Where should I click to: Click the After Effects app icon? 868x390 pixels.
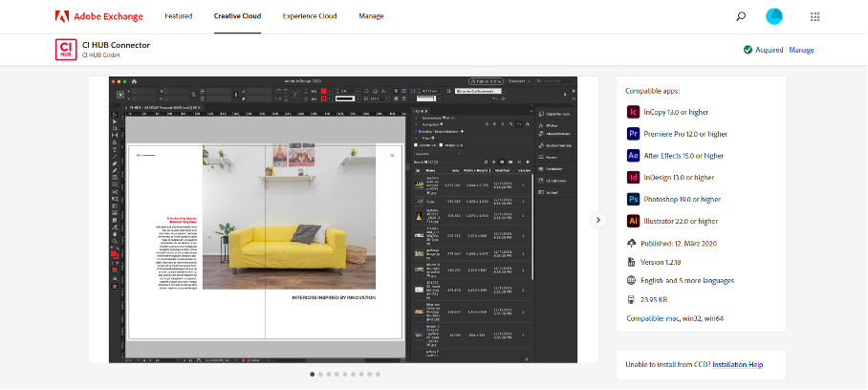pyautogui.click(x=633, y=156)
